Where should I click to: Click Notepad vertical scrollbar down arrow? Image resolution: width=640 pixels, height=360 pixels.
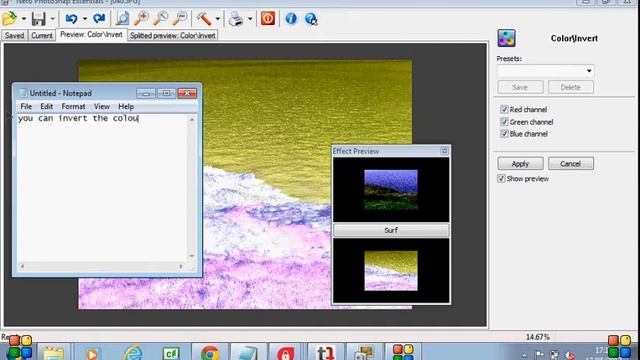[192, 256]
